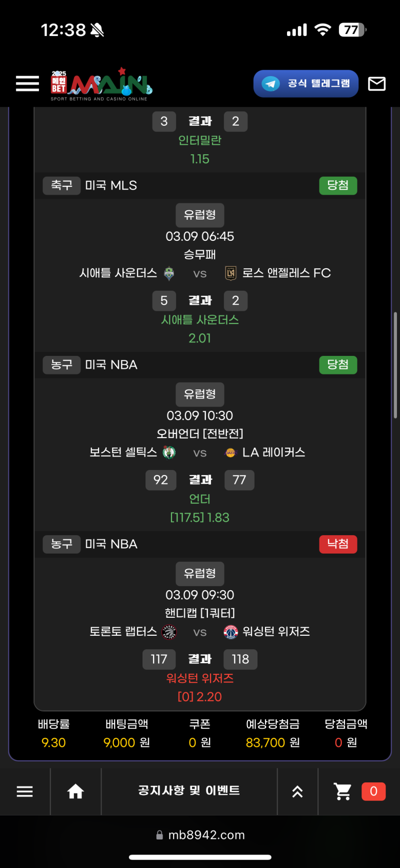Viewport: 400px width, 868px height.
Task: Open 공지사항 및 이벤트 section
Action: tap(189, 791)
